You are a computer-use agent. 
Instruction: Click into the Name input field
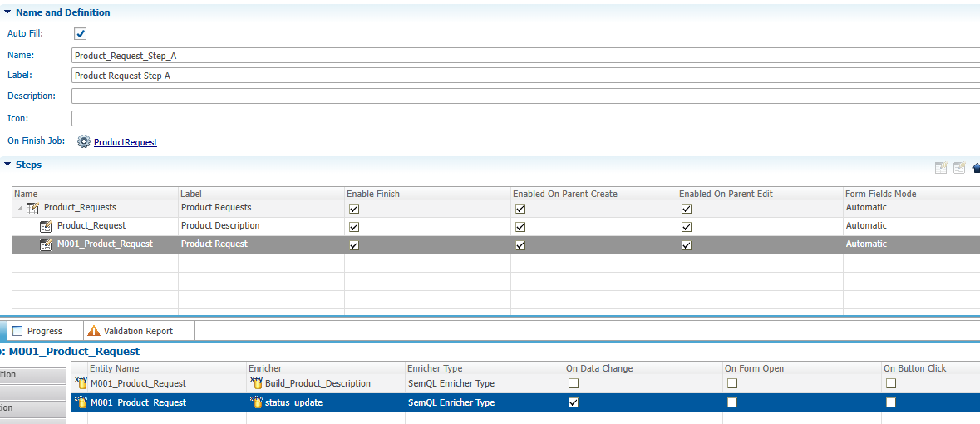(x=525, y=55)
